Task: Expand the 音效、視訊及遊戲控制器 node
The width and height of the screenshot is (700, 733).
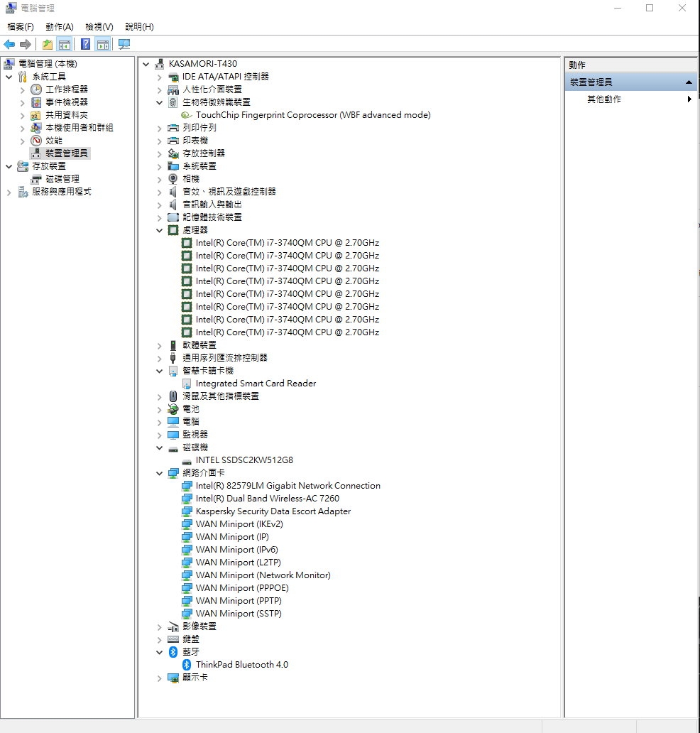Action: pos(159,192)
